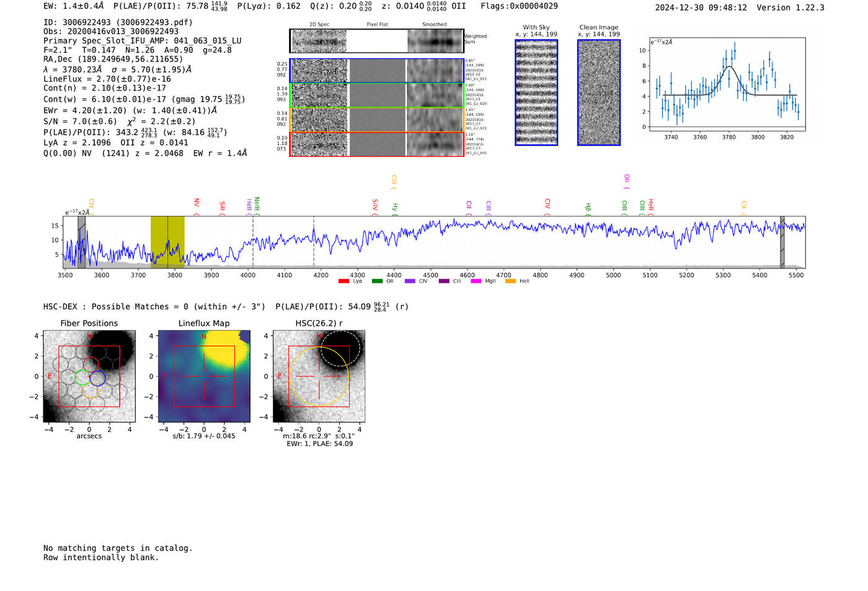Select Q(0.00) NV (1241) z = 2.0468 line
Image resolution: width=868 pixels, height=591 pixels.
click(x=145, y=153)
